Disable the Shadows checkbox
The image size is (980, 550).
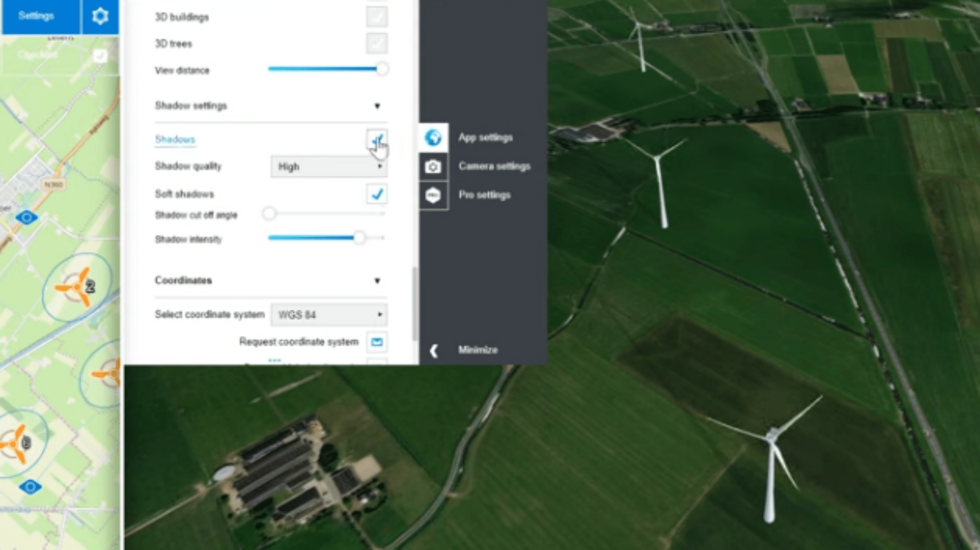pos(377,139)
